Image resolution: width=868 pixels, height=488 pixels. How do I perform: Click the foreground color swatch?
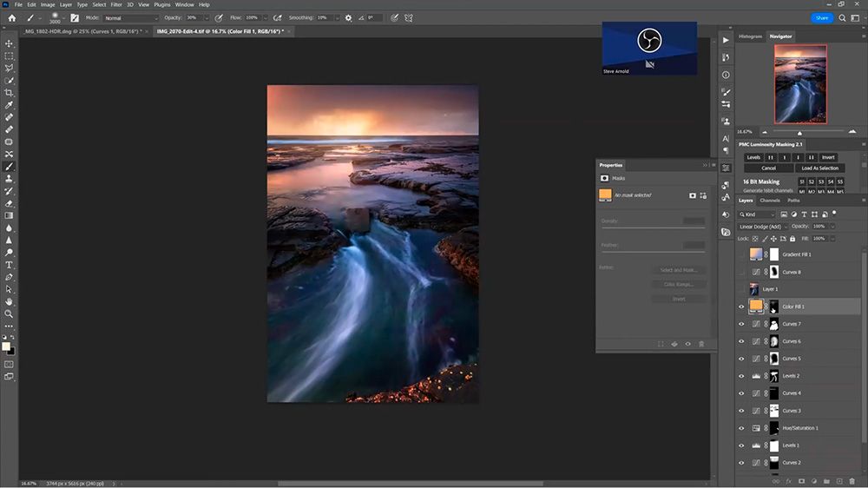pyautogui.click(x=7, y=346)
